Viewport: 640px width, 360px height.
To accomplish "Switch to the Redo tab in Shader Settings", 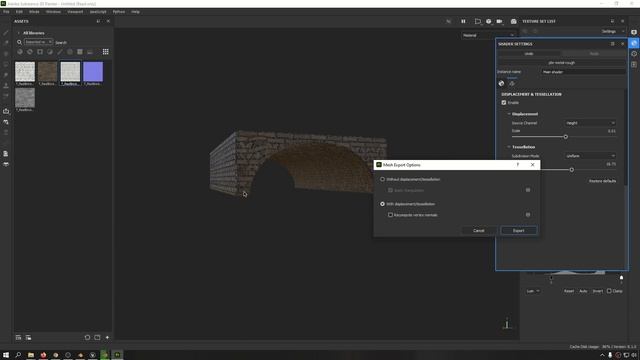I will (x=594, y=53).
